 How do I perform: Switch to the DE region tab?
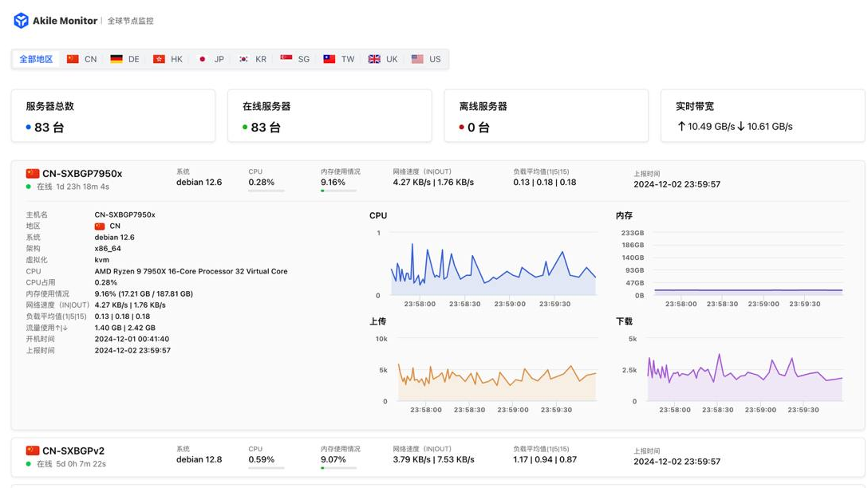[125, 59]
